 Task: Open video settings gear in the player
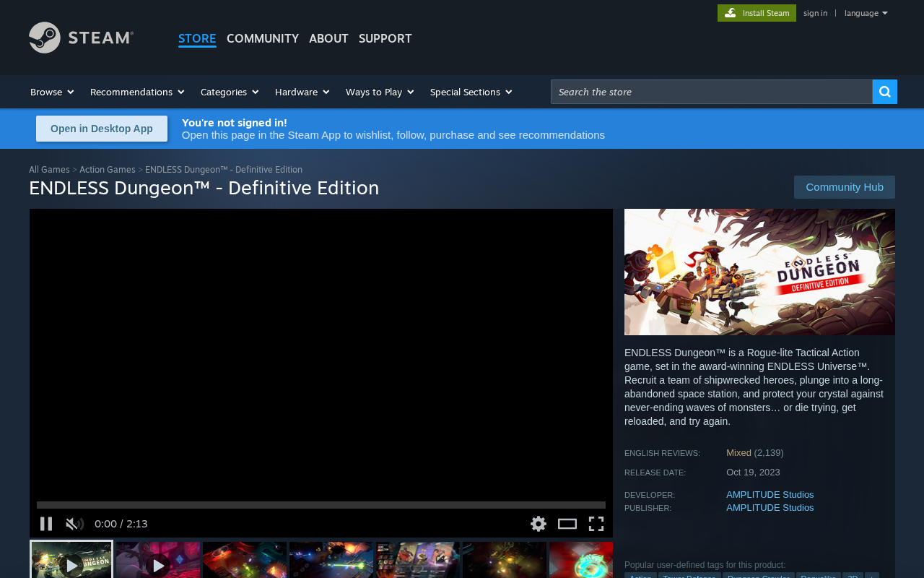(x=539, y=524)
